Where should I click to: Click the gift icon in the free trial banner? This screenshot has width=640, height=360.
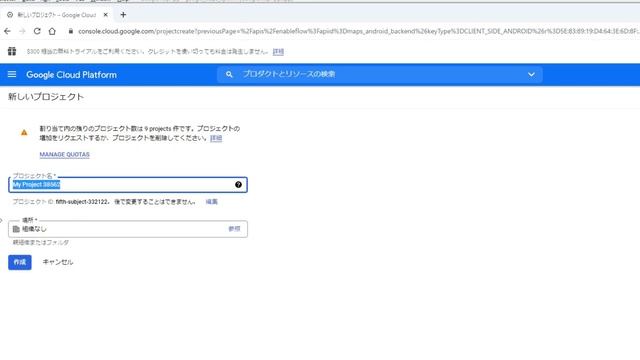pyautogui.click(x=12, y=51)
